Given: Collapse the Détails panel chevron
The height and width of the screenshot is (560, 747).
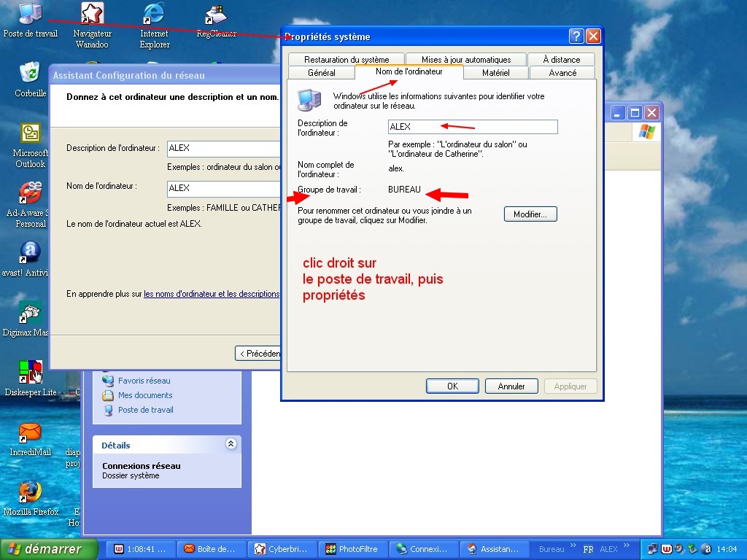Looking at the screenshot, I should [x=231, y=444].
